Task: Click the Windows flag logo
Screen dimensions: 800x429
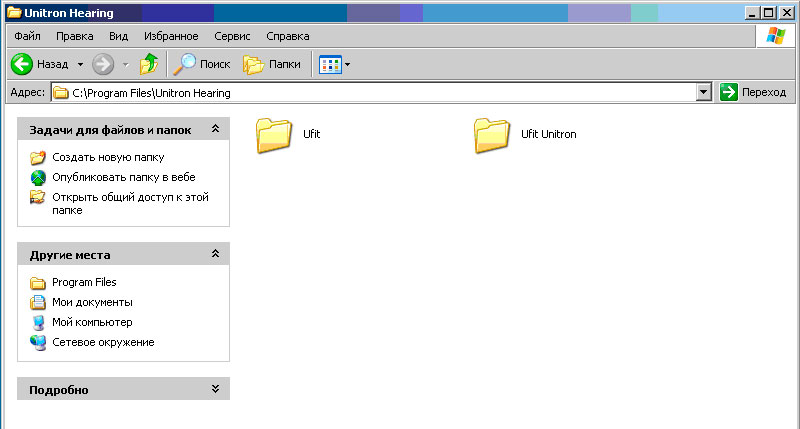Action: (x=776, y=36)
